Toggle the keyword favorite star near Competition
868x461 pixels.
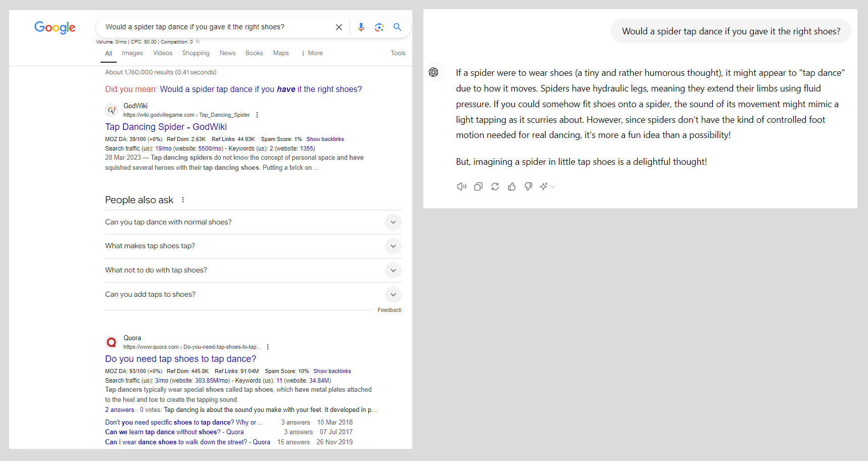pyautogui.click(x=197, y=41)
